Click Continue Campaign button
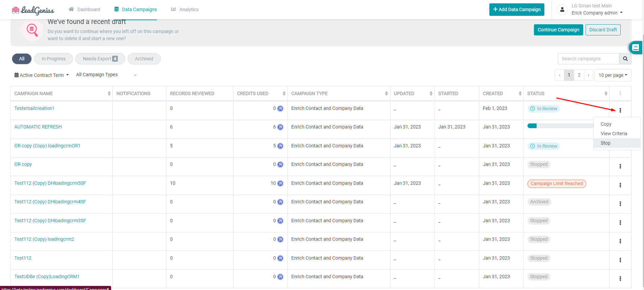Screen dimensions: 644x290 [558, 30]
